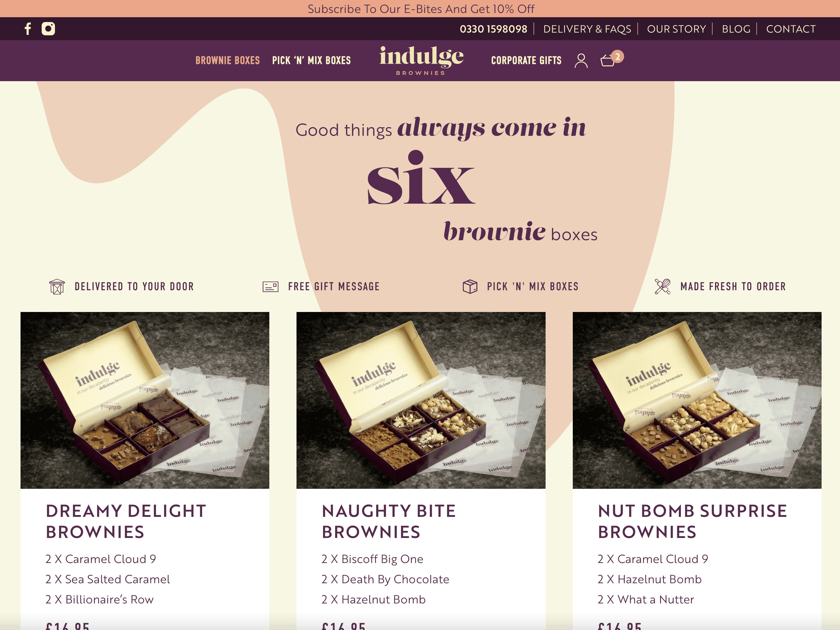Navigate to Corporate Gifts
This screenshot has width=840, height=630.
[526, 60]
